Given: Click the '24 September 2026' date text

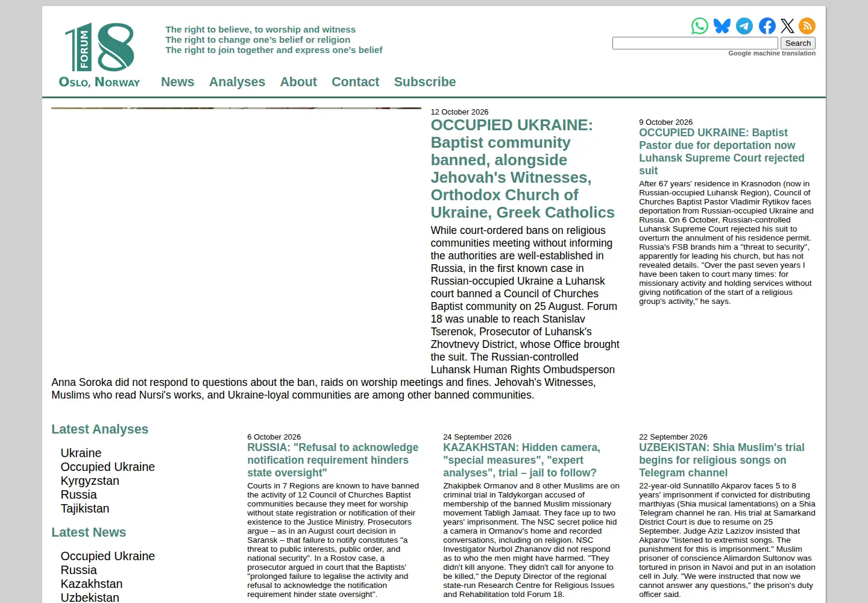Looking at the screenshot, I should tap(477, 437).
